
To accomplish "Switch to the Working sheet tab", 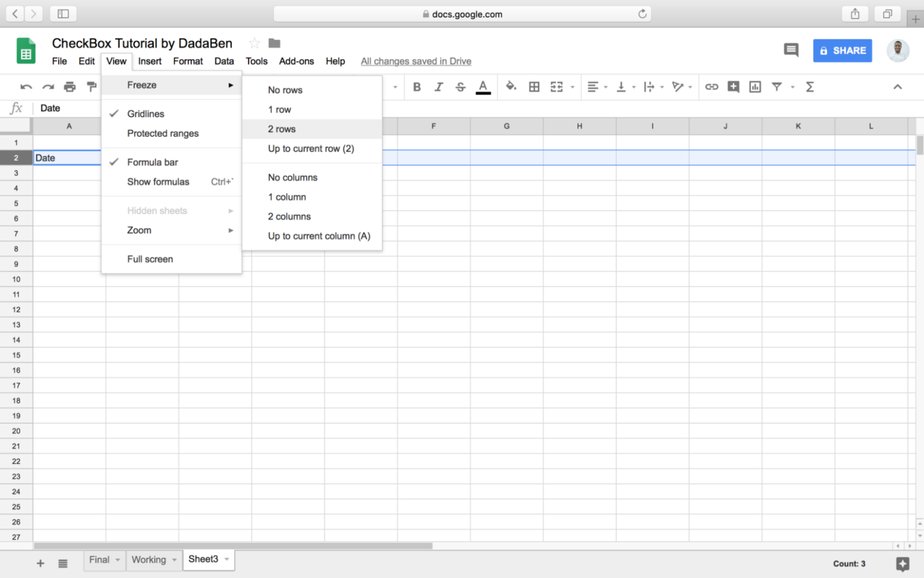I will point(148,560).
